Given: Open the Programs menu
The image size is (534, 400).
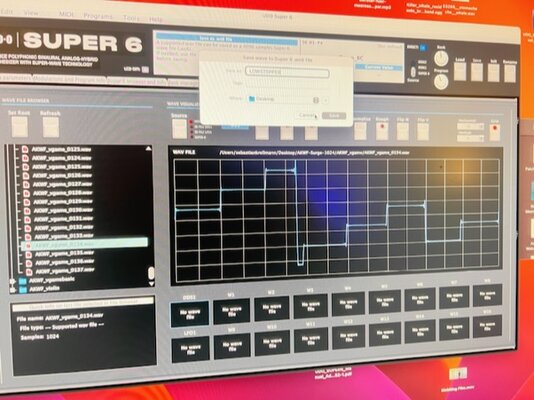Looking at the screenshot, I should (98, 16).
